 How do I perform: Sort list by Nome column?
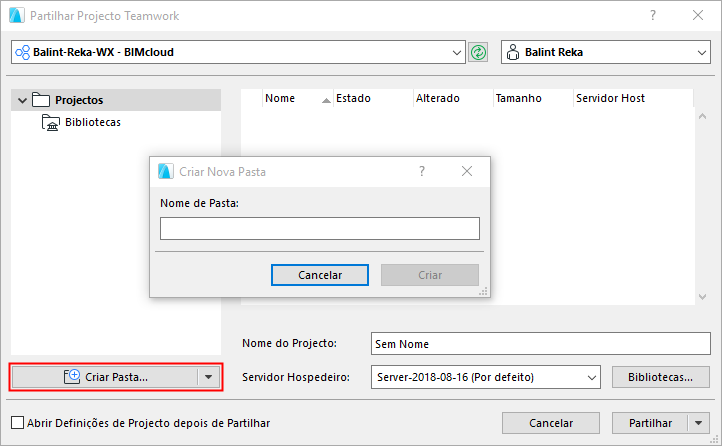click(297, 98)
